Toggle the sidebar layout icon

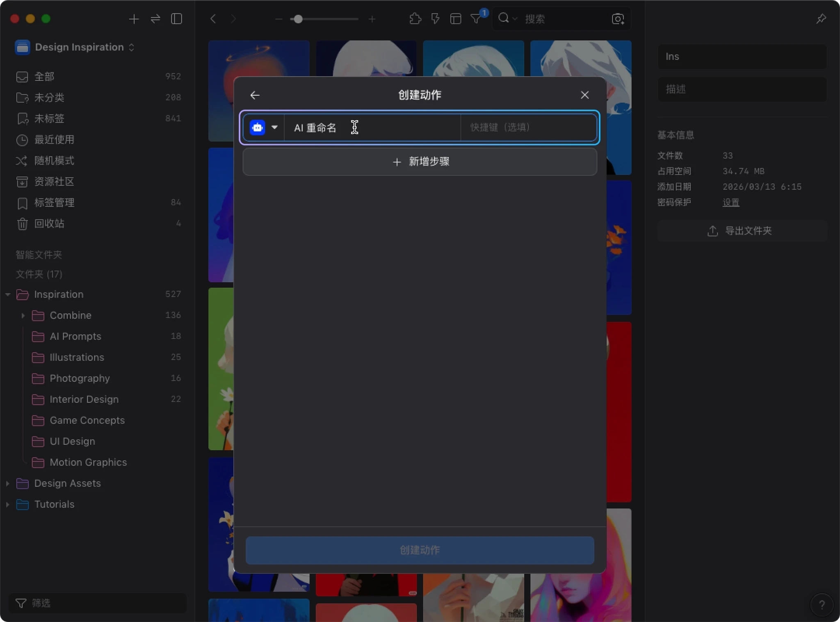(176, 19)
